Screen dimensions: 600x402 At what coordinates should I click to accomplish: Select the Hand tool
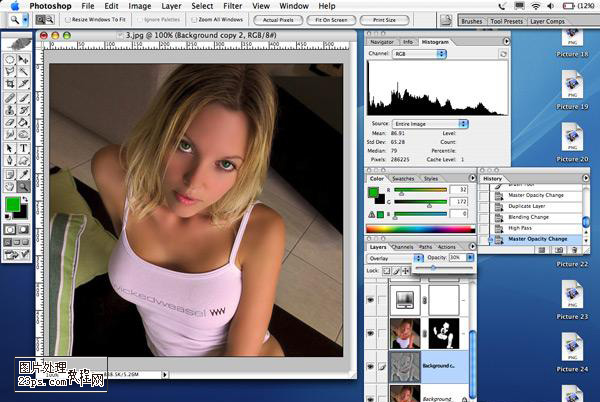tap(10, 187)
